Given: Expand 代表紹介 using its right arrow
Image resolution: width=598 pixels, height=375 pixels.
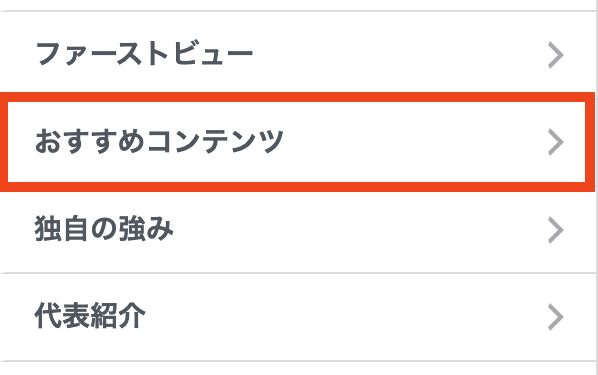Looking at the screenshot, I should point(556,317).
